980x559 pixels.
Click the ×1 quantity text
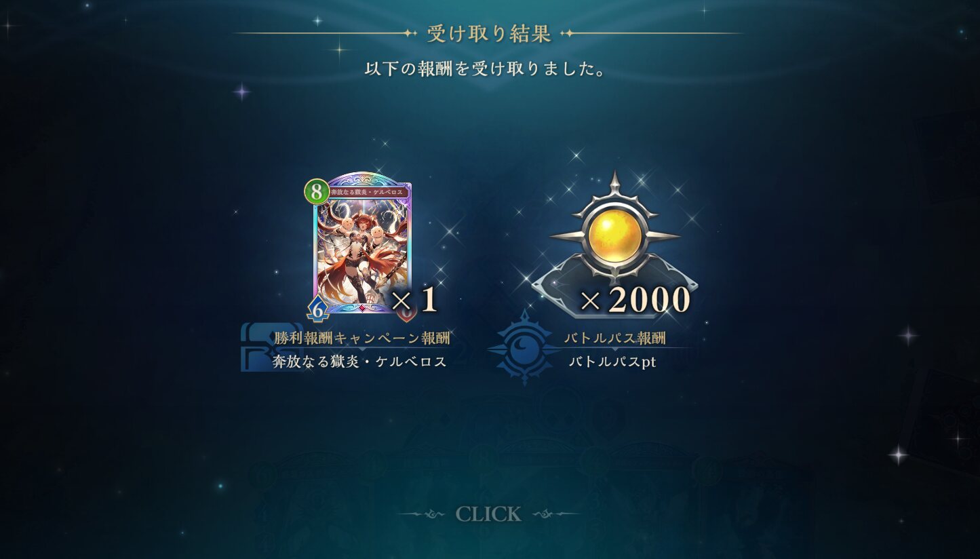pos(414,301)
